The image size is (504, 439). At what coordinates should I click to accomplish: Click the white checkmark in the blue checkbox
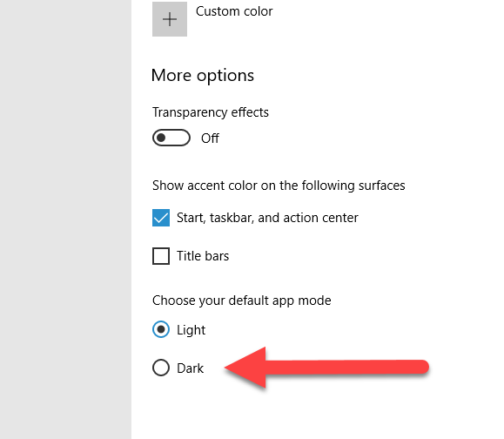[x=161, y=218]
